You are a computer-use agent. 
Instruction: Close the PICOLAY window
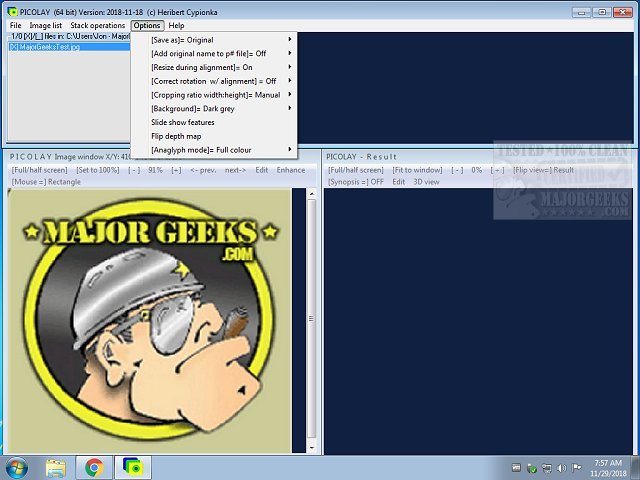623,12
